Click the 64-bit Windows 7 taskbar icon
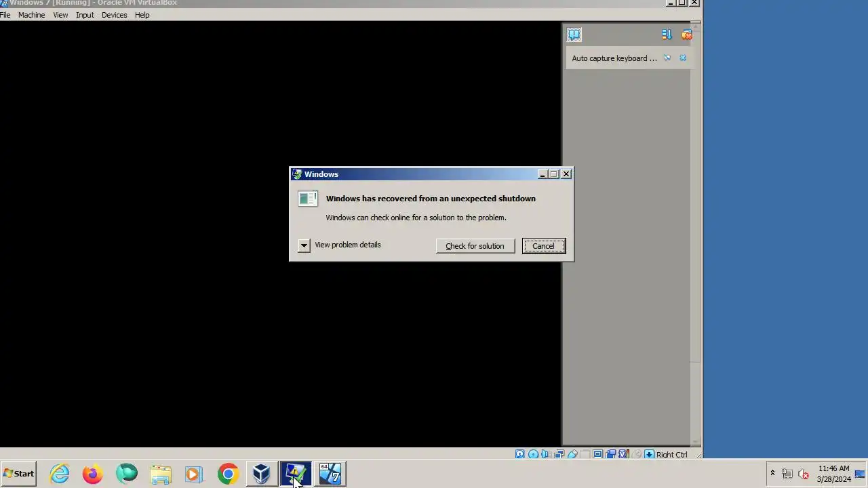Image resolution: width=868 pixels, height=488 pixels. click(x=330, y=474)
